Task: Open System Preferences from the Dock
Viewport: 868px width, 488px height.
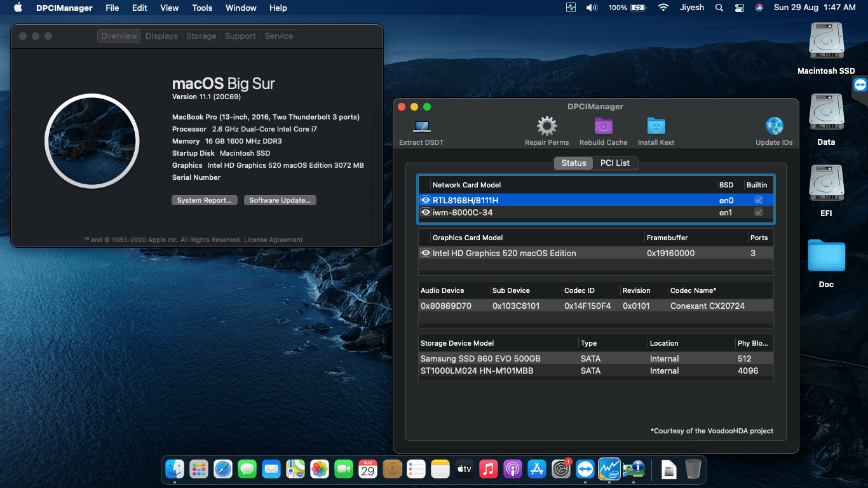Action: (562, 470)
